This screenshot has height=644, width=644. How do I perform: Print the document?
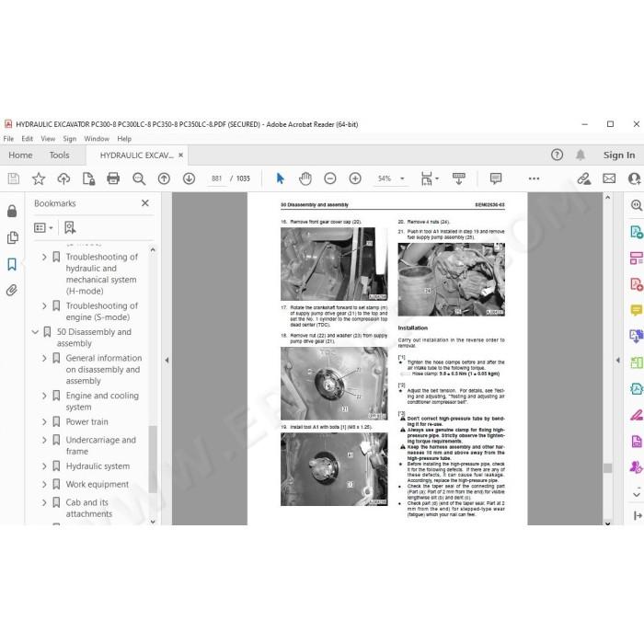click(113, 178)
